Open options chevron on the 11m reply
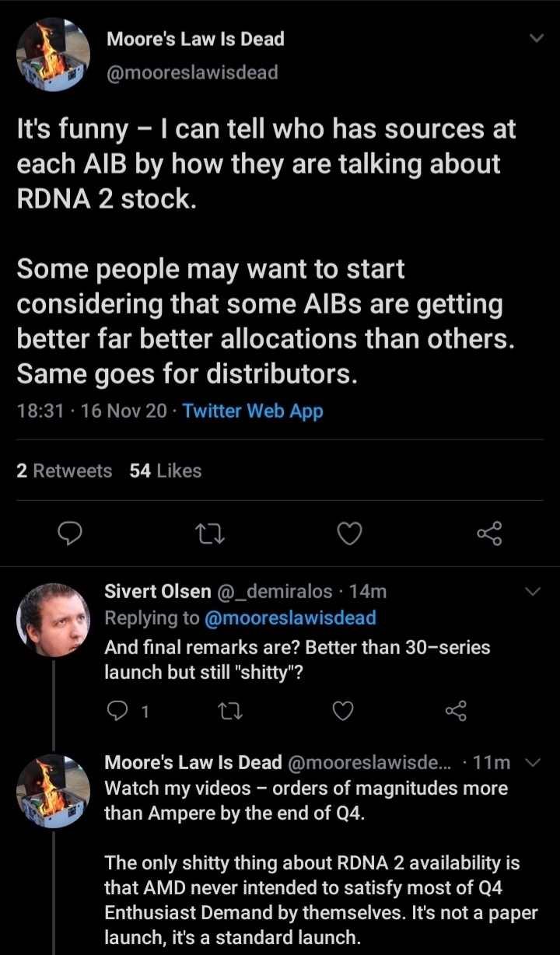560x955 pixels. click(534, 763)
